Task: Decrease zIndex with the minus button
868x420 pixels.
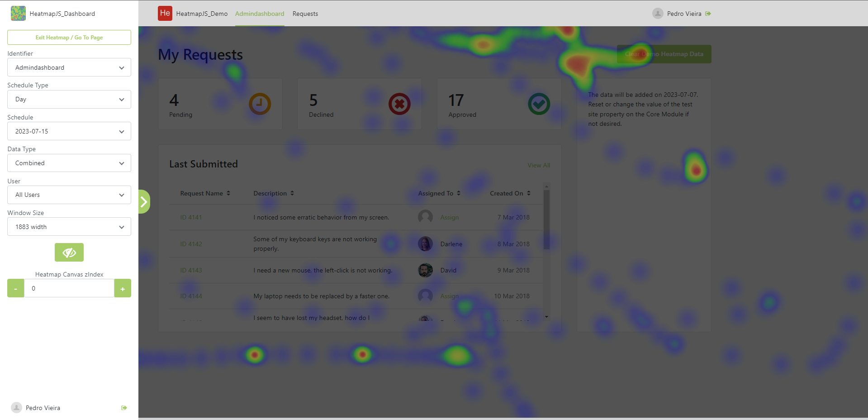Action: [15, 288]
